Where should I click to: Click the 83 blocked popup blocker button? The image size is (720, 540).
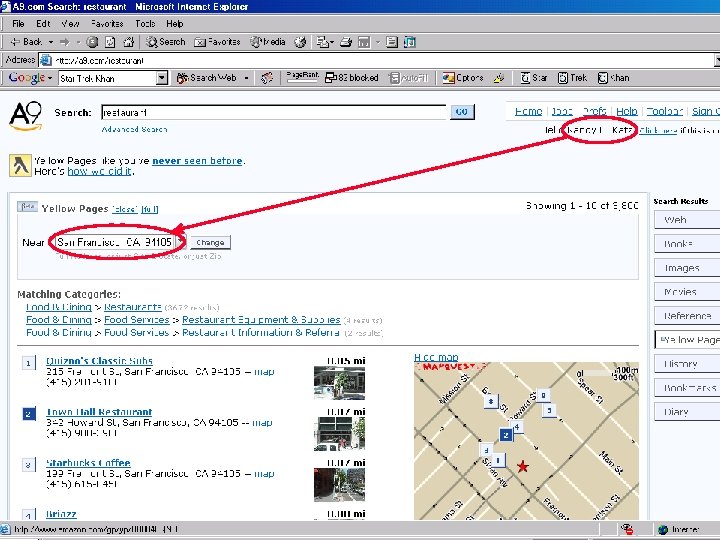352,78
